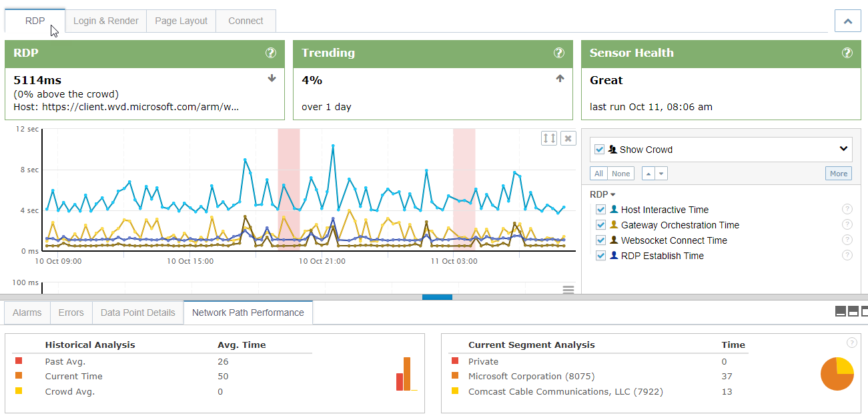Open the Alarms tab
868x414 pixels.
pyautogui.click(x=26, y=312)
